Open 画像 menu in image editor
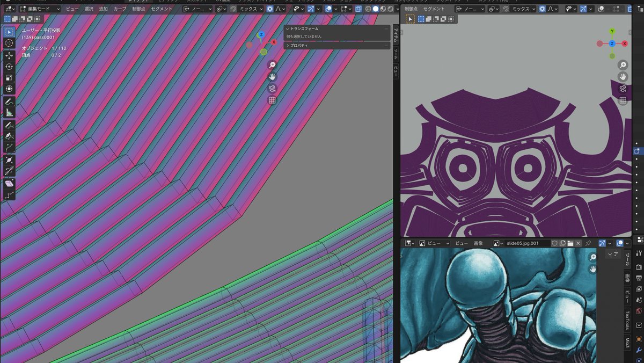 pos(478,243)
